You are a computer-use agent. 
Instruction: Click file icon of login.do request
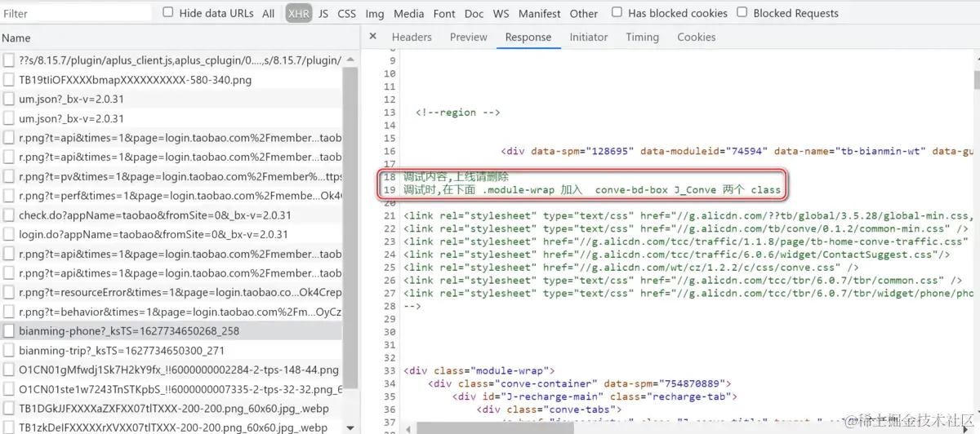pyautogui.click(x=9, y=234)
